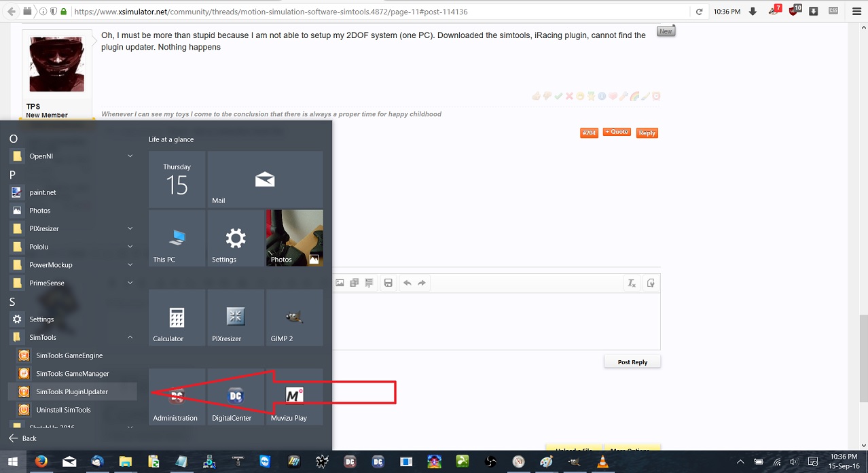Open the Photos live tile
Screen dimensions: 868x473
click(x=295, y=238)
